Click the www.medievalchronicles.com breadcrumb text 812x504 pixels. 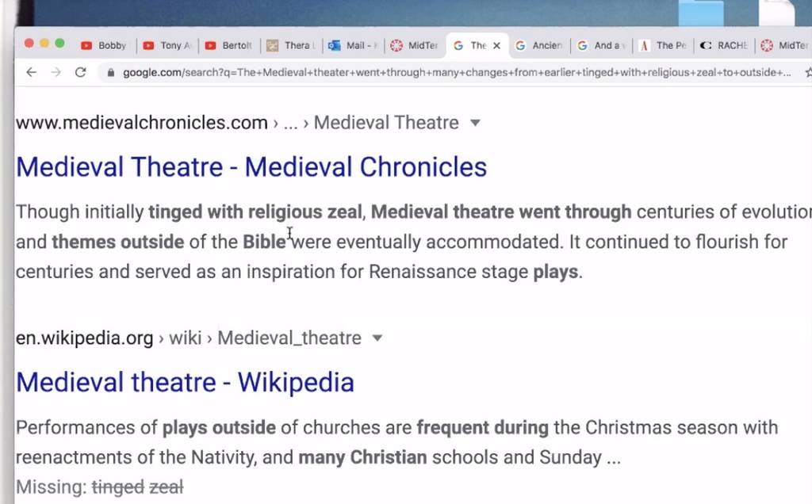[141, 123]
